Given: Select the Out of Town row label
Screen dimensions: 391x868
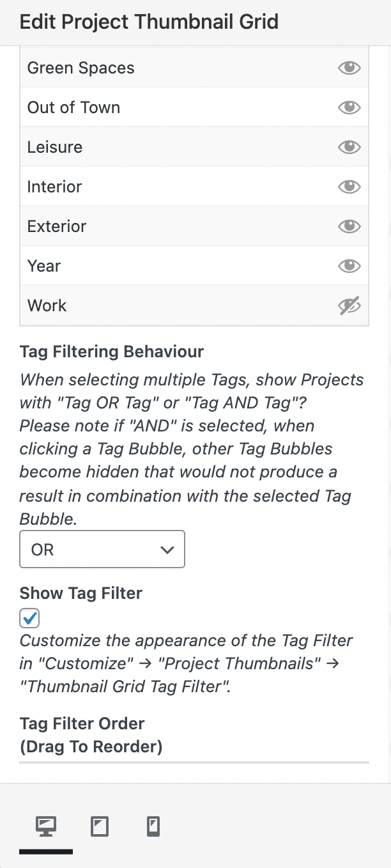Looking at the screenshot, I should click(x=73, y=107).
